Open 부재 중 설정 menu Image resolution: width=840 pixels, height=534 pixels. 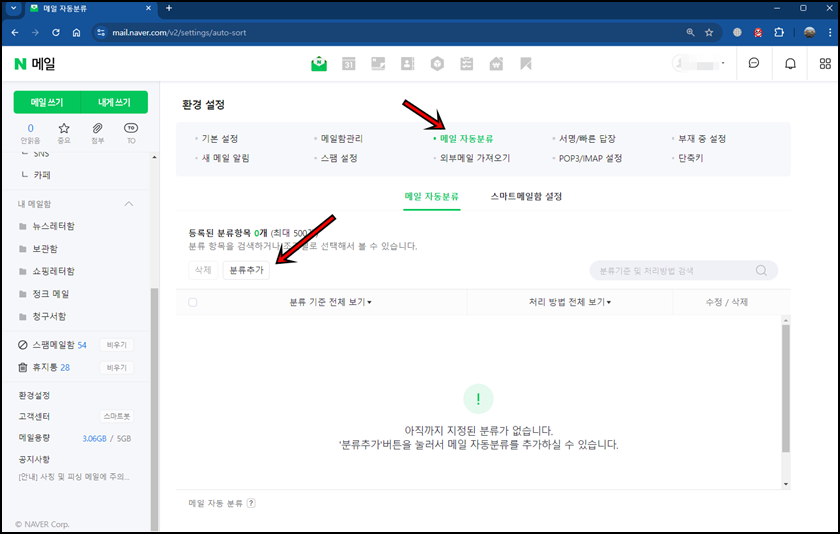coord(702,139)
